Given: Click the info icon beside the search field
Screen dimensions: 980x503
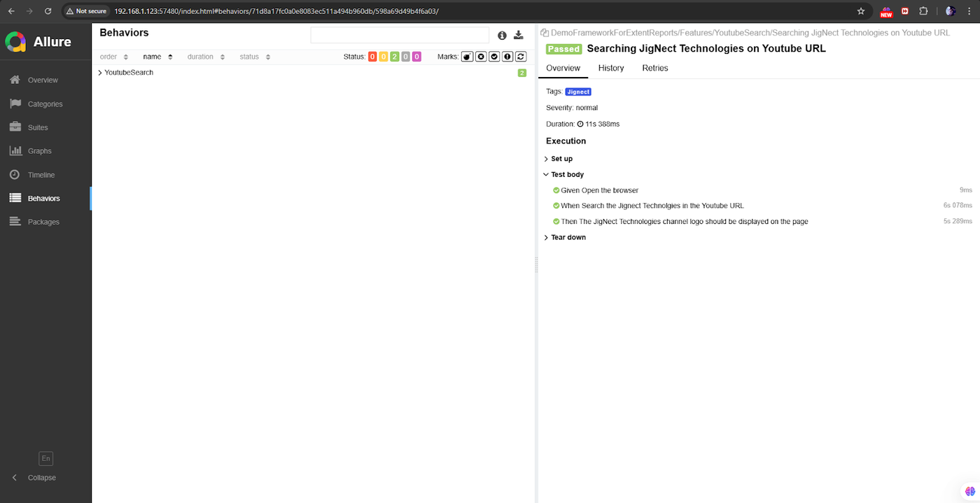Looking at the screenshot, I should (x=502, y=36).
